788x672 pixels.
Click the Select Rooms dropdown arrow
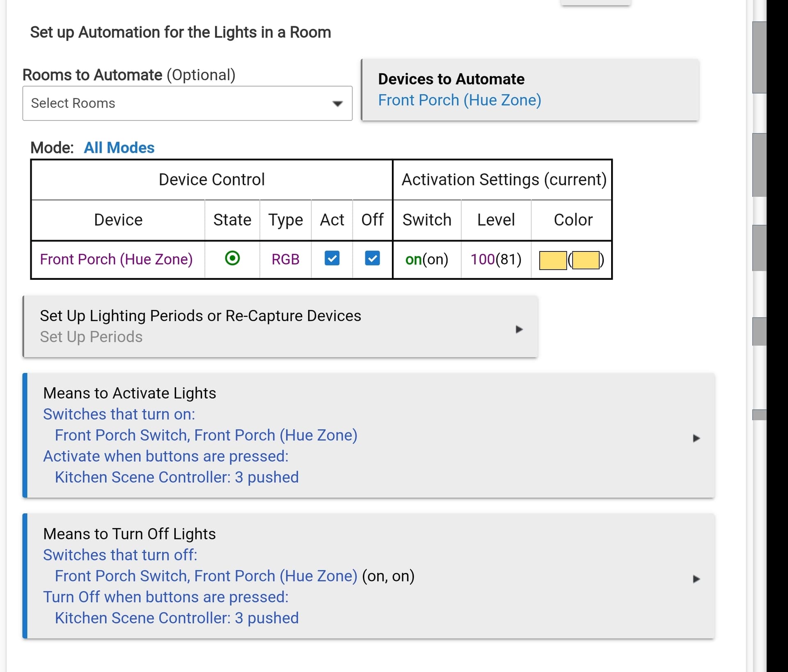(337, 104)
